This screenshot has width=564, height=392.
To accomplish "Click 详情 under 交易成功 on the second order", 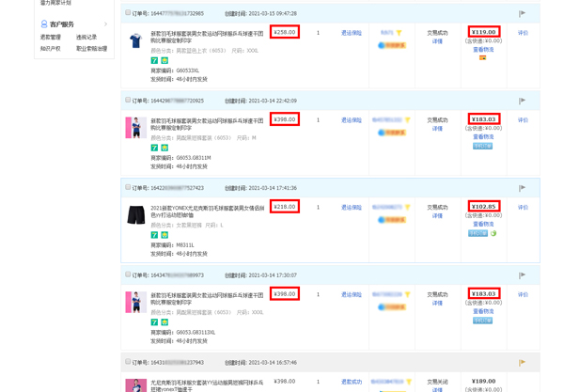I will (x=437, y=129).
